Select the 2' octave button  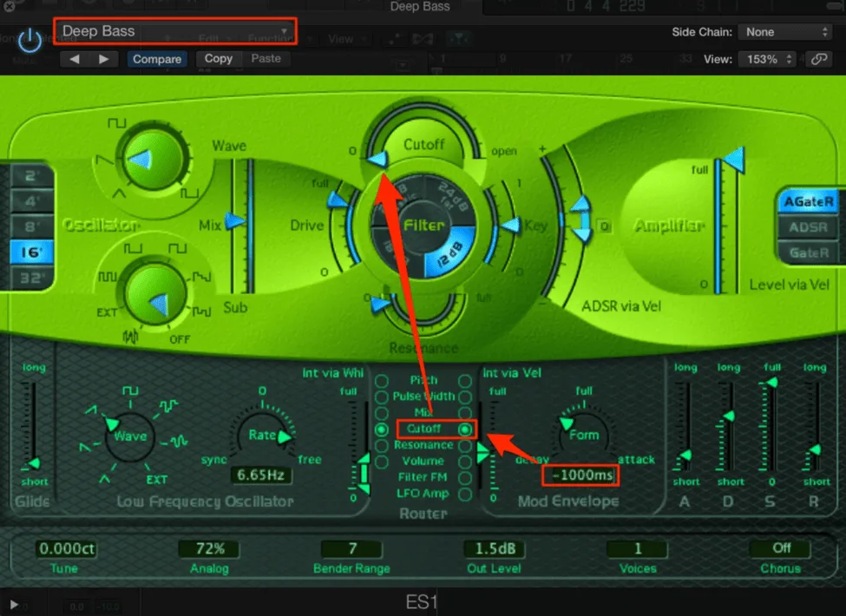tap(31, 176)
